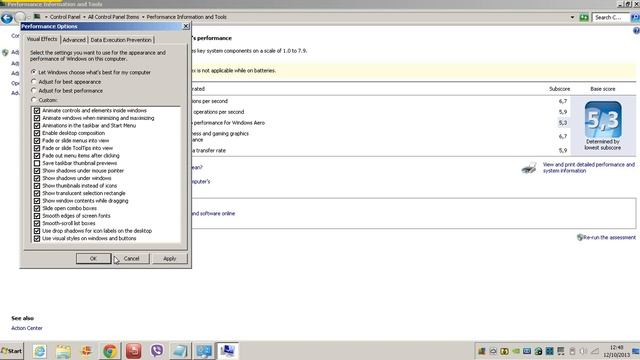Click the printer icon beside system information
This screenshot has width=640, height=360.
coord(529,167)
